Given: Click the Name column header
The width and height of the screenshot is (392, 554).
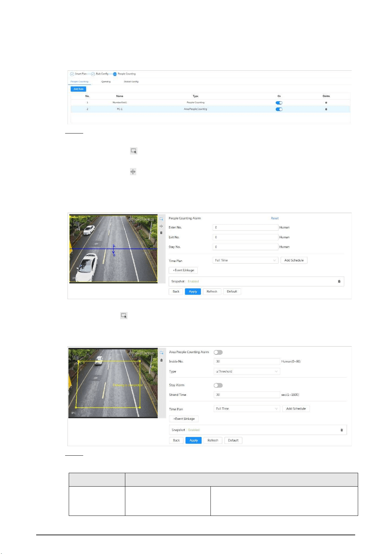Looking at the screenshot, I should pos(120,96).
